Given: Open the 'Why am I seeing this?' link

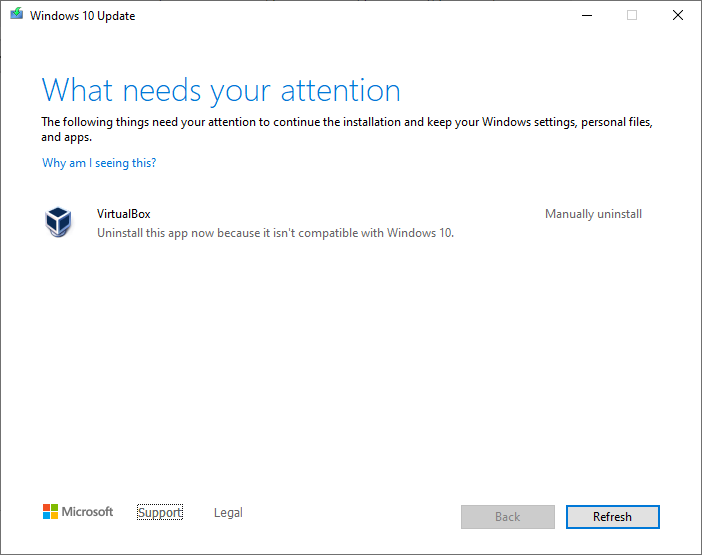Looking at the screenshot, I should tap(99, 163).
